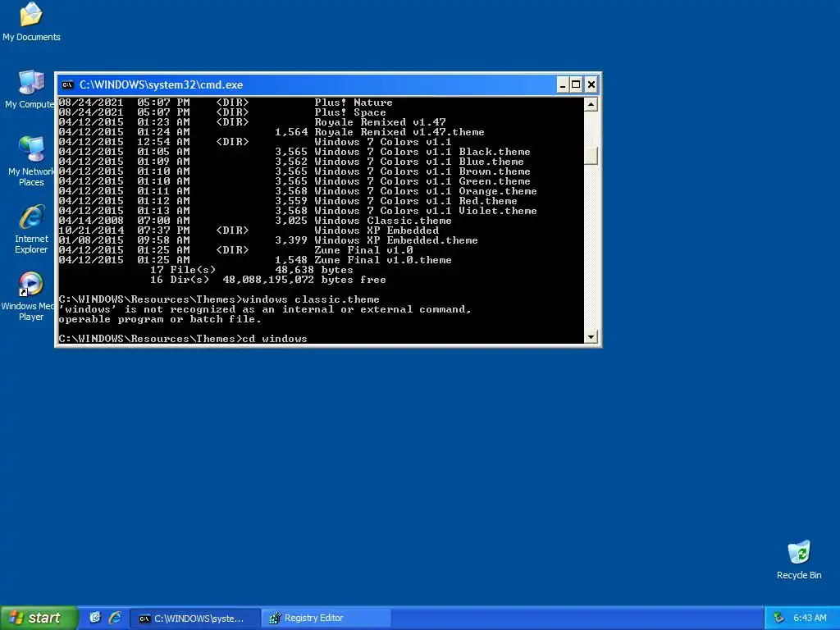Click 'Windows 7 Colors v1.1 Green.theme' line
This screenshot has width=840, height=630.
click(294, 181)
